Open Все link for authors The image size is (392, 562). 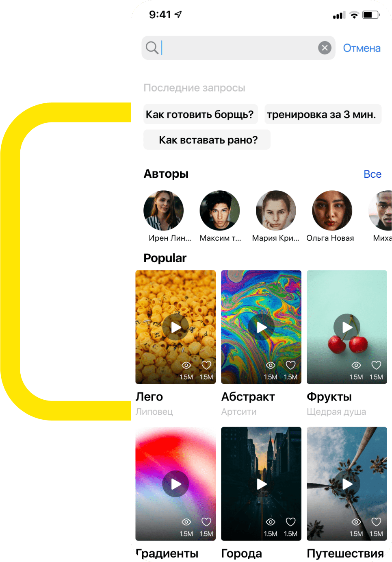pos(373,174)
